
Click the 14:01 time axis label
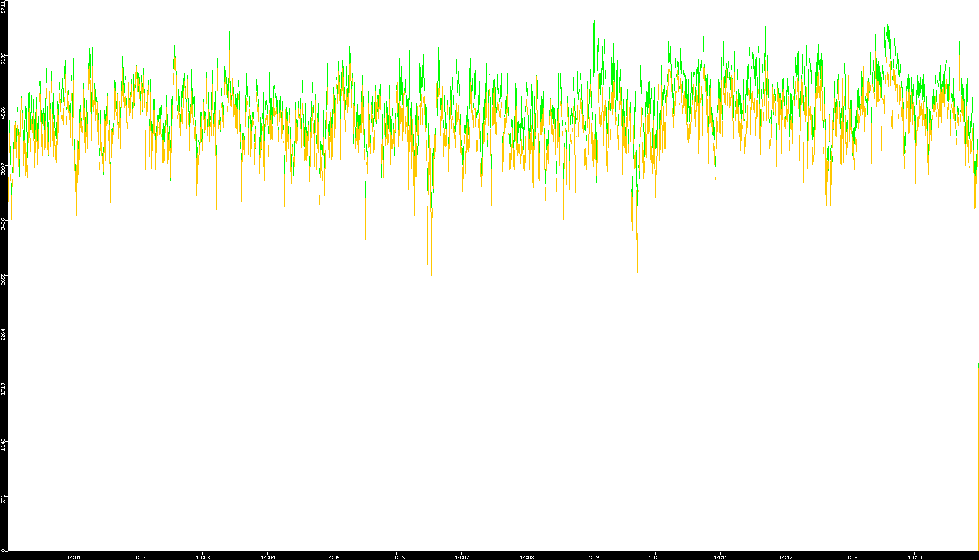(x=73, y=557)
